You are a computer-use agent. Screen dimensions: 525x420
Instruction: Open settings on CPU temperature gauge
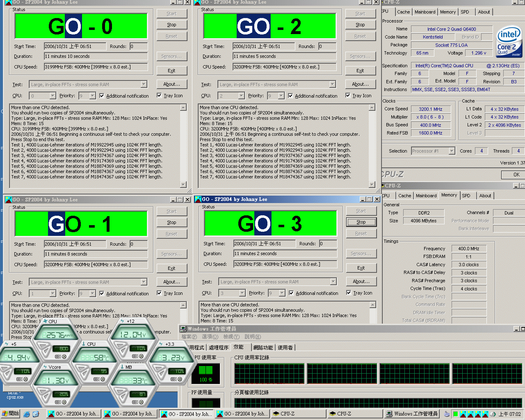coord(96,379)
